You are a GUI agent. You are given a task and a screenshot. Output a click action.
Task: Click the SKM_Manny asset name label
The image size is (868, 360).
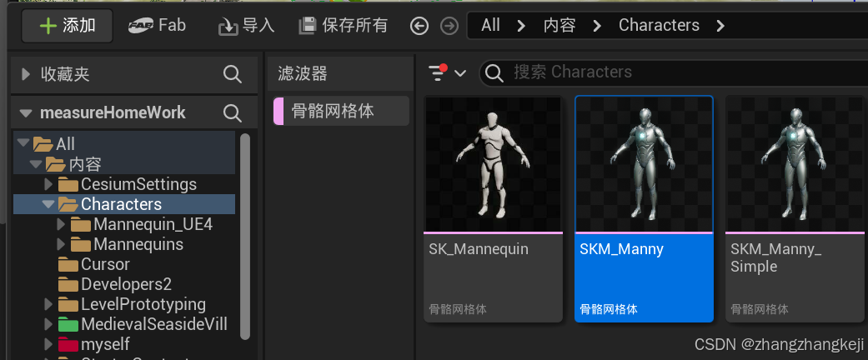coord(621,249)
